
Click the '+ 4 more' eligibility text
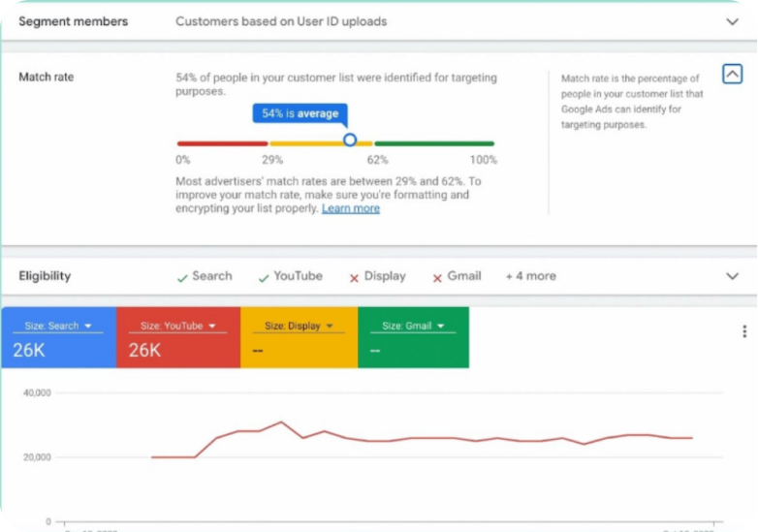click(x=531, y=276)
